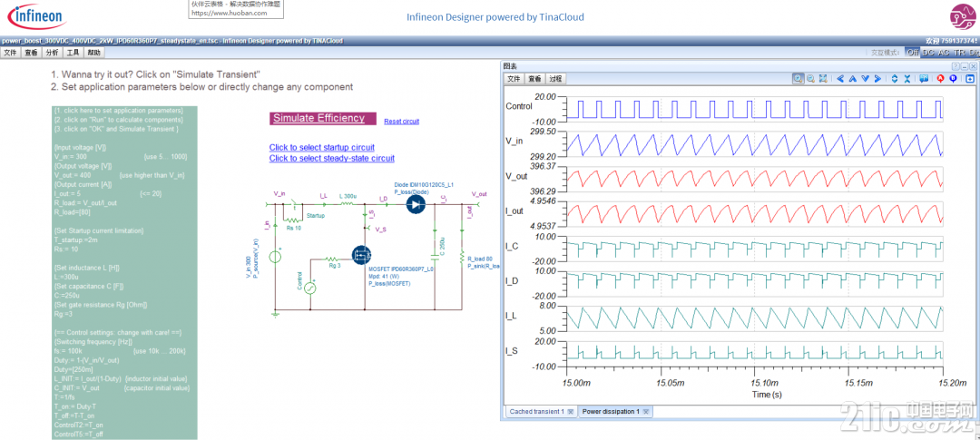Open 查看 menu in chart window
The width and height of the screenshot is (980, 440).
coord(534,79)
